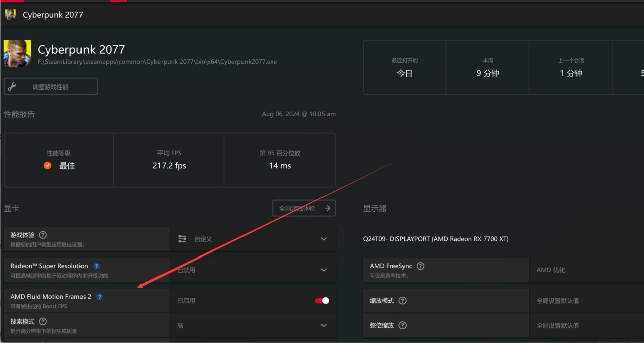Viewport: 644px width, 343px height.
Task: Click the 性能报告 section heading
Action: pyautogui.click(x=19, y=114)
